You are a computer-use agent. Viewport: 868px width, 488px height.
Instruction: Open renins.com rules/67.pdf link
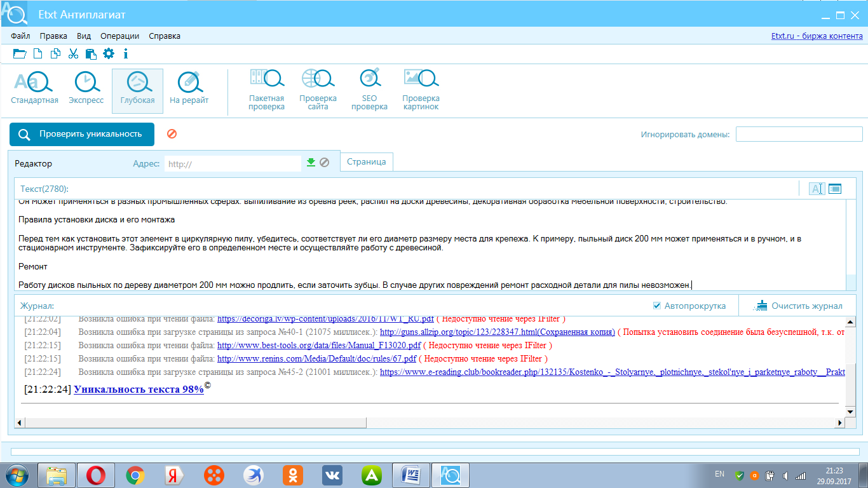point(316,358)
